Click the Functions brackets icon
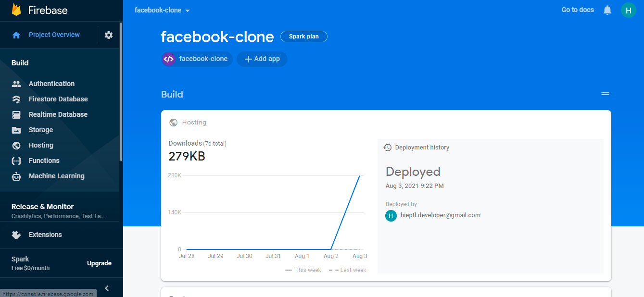Image resolution: width=644 pixels, height=297 pixels. pos(16,161)
